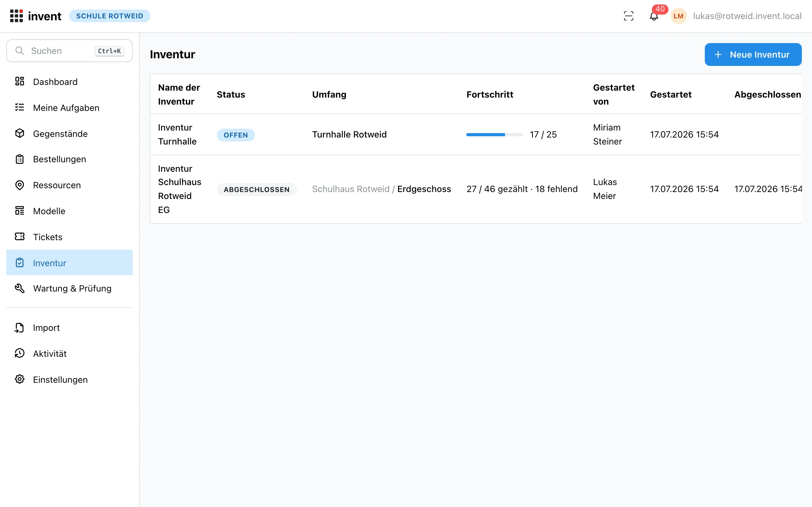Click the Gegenstände cube icon

[x=19, y=133]
